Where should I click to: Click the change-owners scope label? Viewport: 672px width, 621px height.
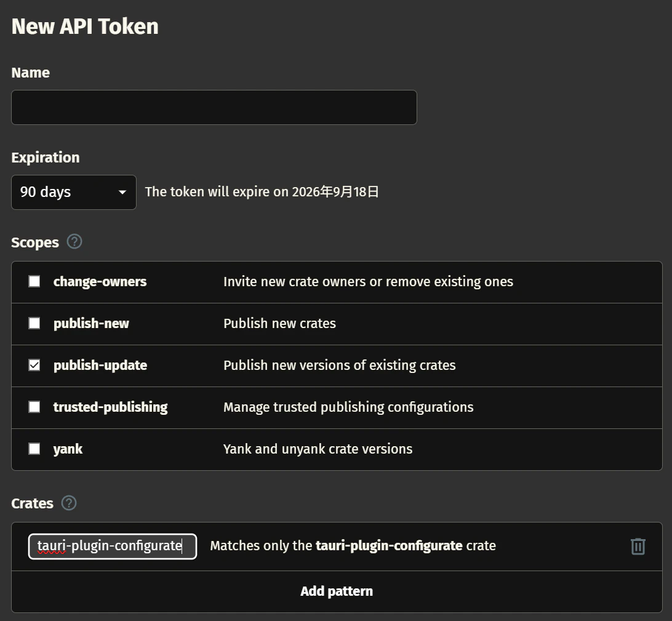pos(100,281)
